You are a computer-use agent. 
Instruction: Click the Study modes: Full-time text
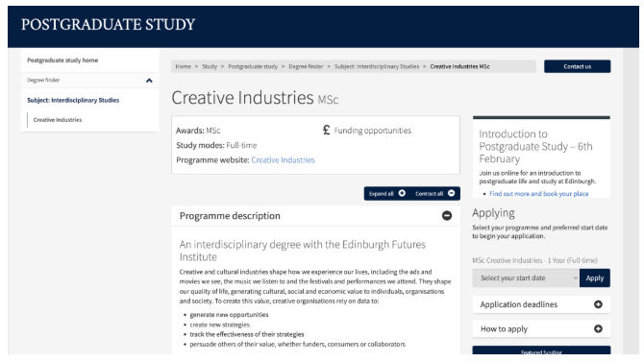coord(216,145)
